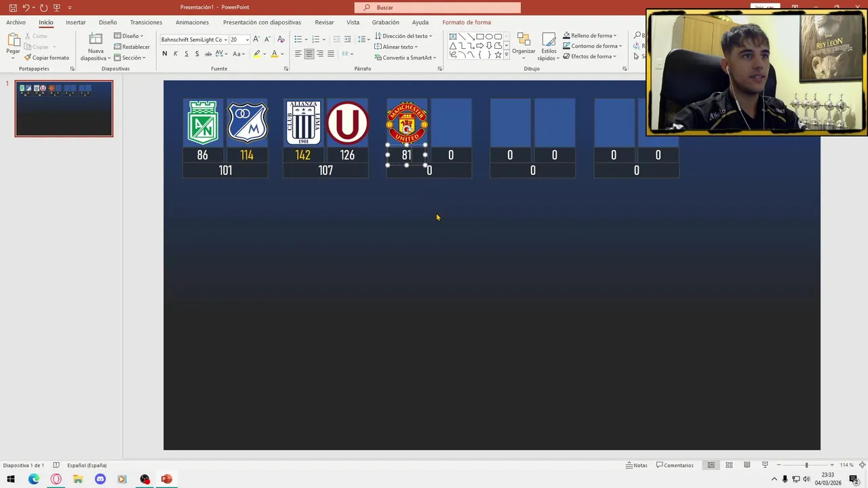Pick the five-point star shape
The image size is (868, 488).
[x=498, y=55]
